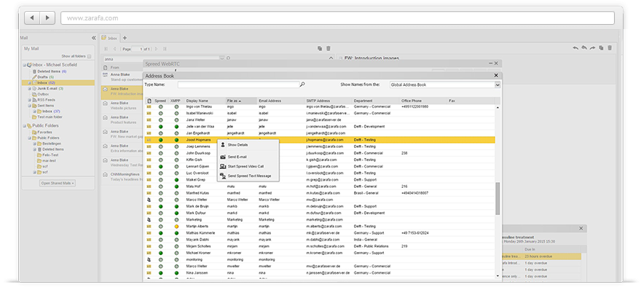Sort by Office Phone column header
Image resolution: width=644 pixels, height=287 pixels.
click(423, 101)
